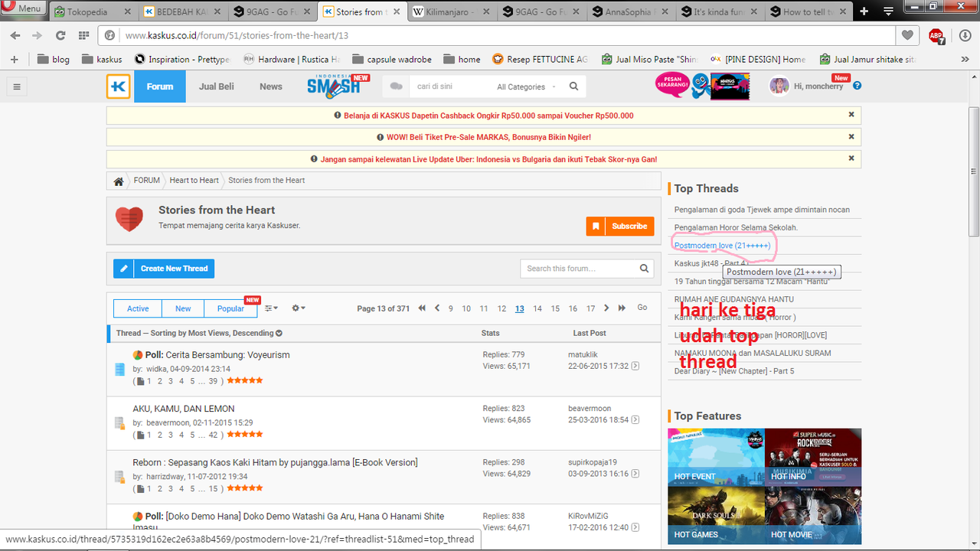Click the bookmark icon on Subscribe button
This screenshot has width=980, height=551.
tap(595, 226)
